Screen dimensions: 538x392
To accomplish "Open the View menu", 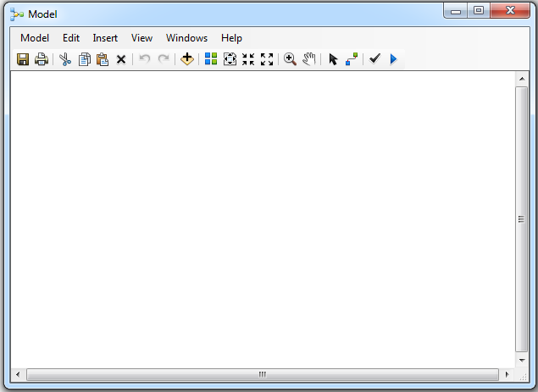I will tap(141, 38).
